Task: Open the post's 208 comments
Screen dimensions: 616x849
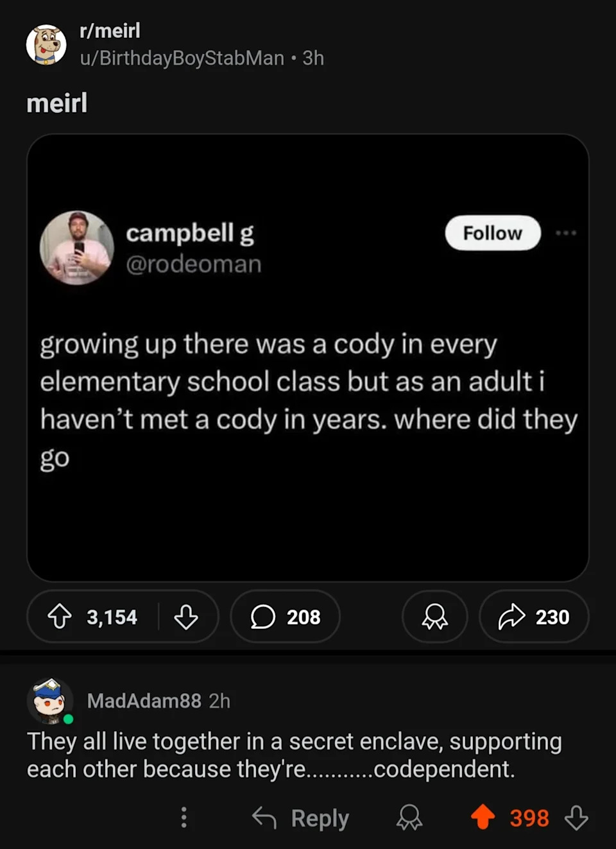Action: (x=286, y=617)
